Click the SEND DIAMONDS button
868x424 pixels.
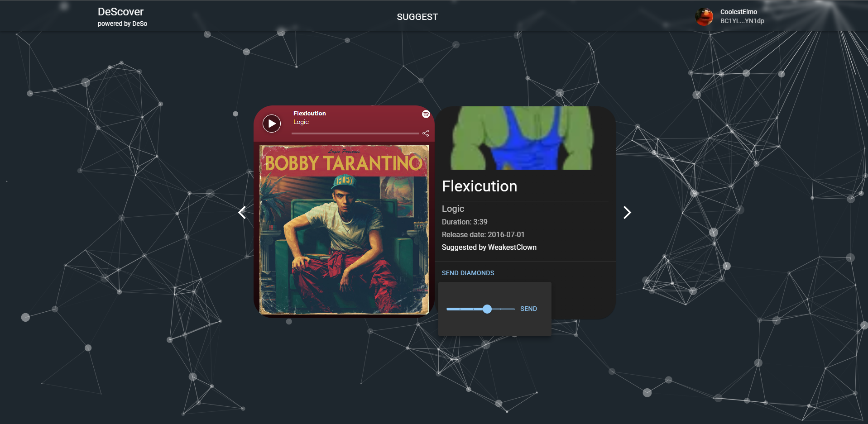(x=468, y=273)
